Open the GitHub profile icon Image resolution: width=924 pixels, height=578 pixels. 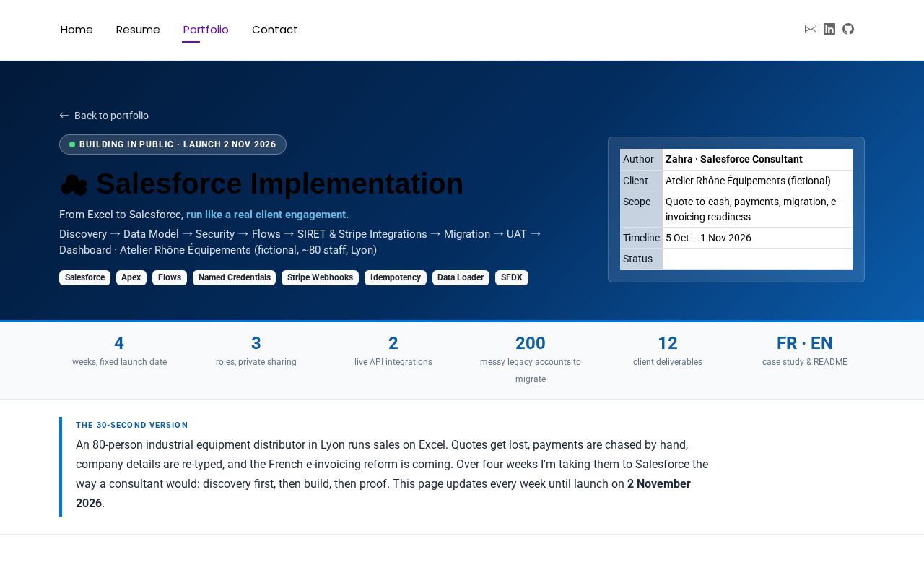tap(848, 29)
